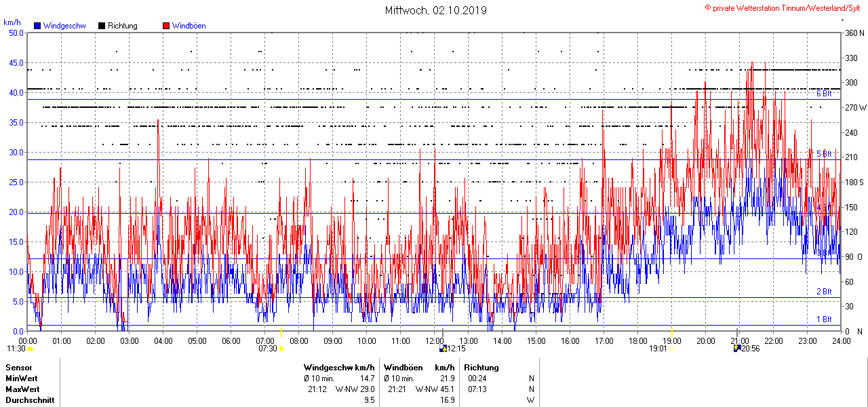The width and height of the screenshot is (868, 407).
Task: Click the 360 N direction axis label
Action: pos(854,33)
